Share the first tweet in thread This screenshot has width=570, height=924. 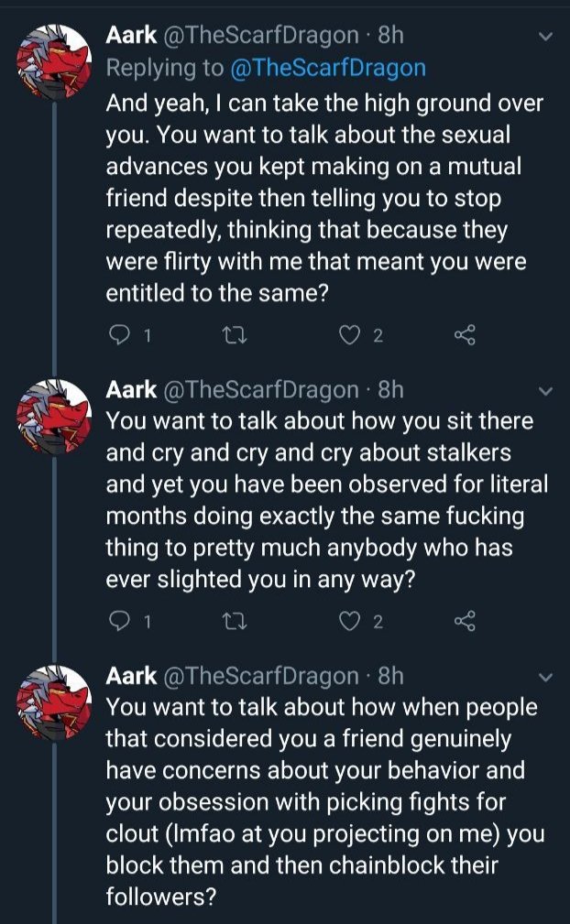click(x=465, y=335)
